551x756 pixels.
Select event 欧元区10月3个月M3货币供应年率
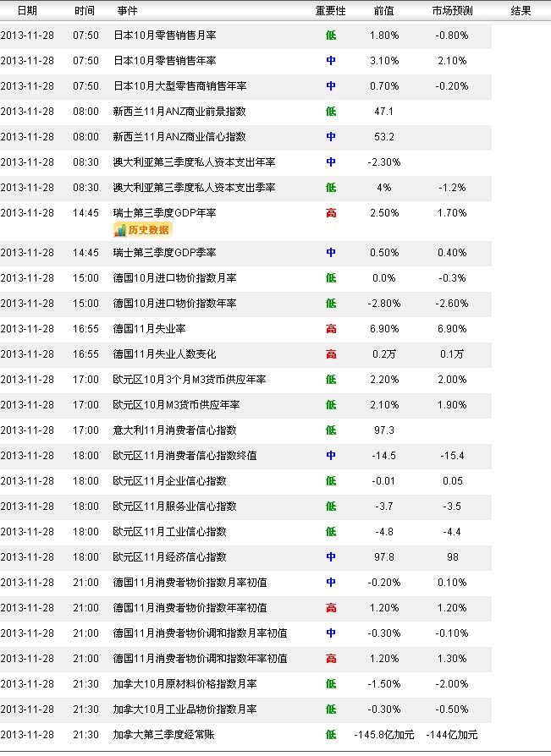(189, 380)
